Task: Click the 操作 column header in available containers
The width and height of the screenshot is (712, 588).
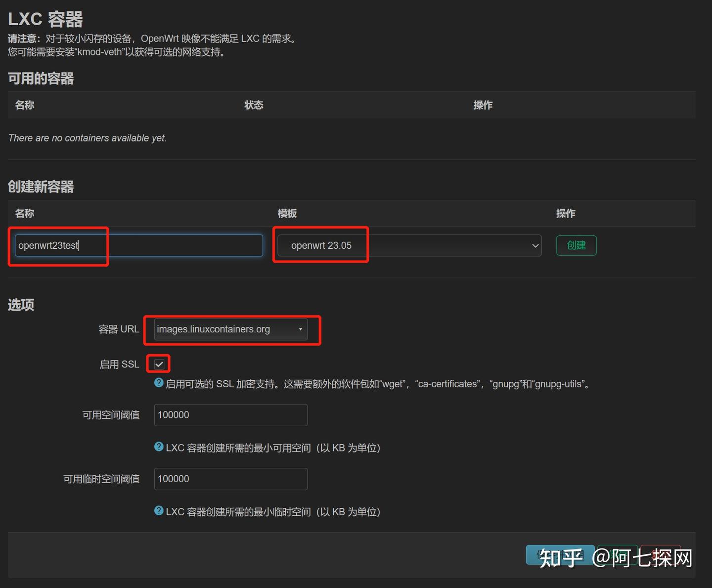Action: coord(483,105)
